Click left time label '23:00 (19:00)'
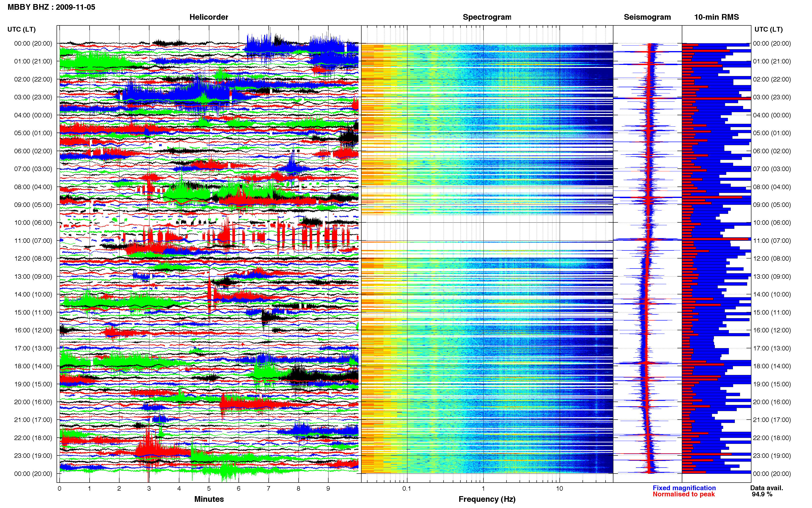Viewport: 812px width, 508px height. point(33,456)
